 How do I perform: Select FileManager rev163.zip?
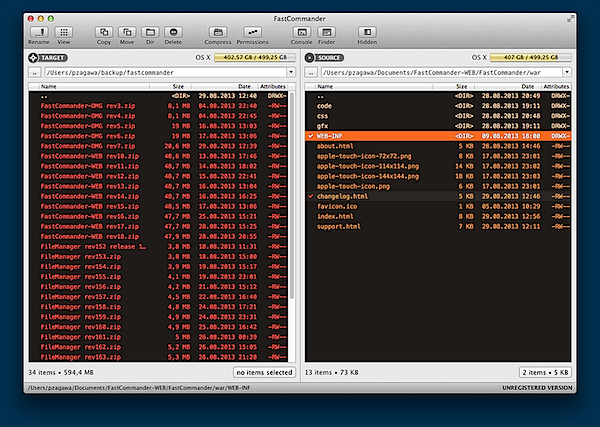pos(158,357)
